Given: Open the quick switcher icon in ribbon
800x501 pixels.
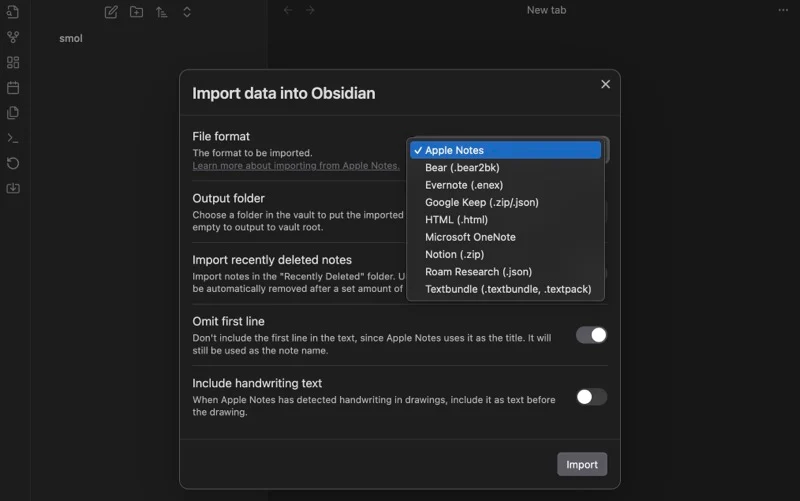Looking at the screenshot, I should click(13, 12).
